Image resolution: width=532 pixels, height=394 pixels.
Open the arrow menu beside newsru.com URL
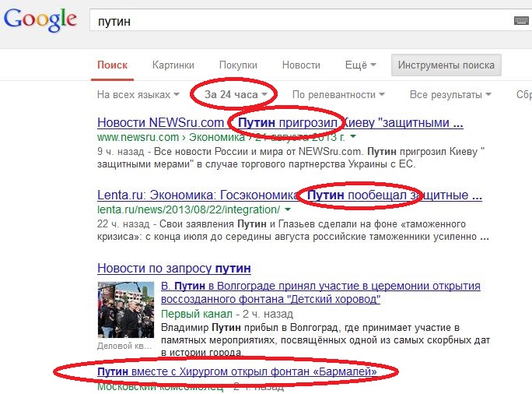[x=353, y=137]
